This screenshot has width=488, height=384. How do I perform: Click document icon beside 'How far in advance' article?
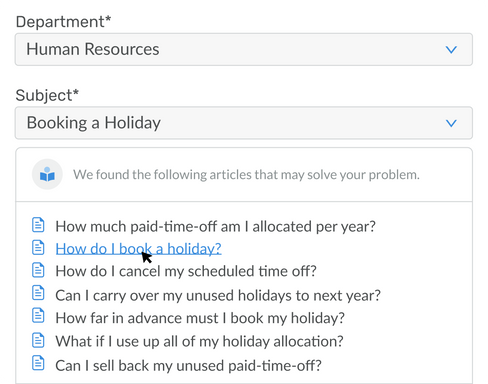[38, 316]
